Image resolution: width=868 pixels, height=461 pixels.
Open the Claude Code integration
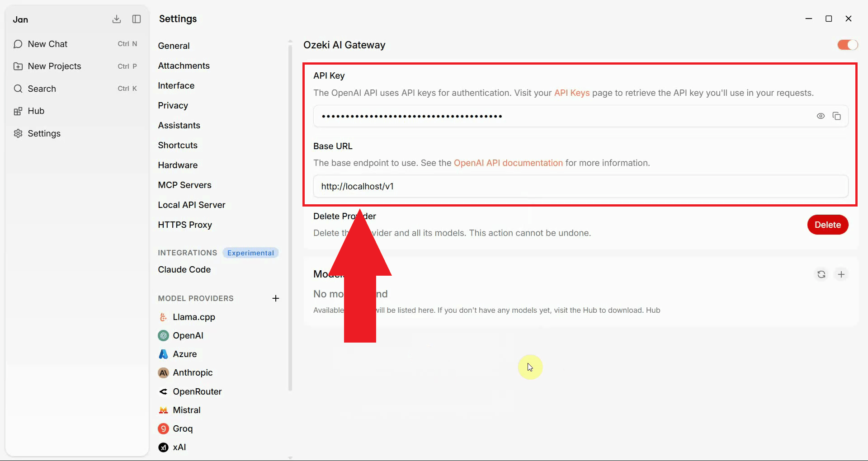[184, 269]
